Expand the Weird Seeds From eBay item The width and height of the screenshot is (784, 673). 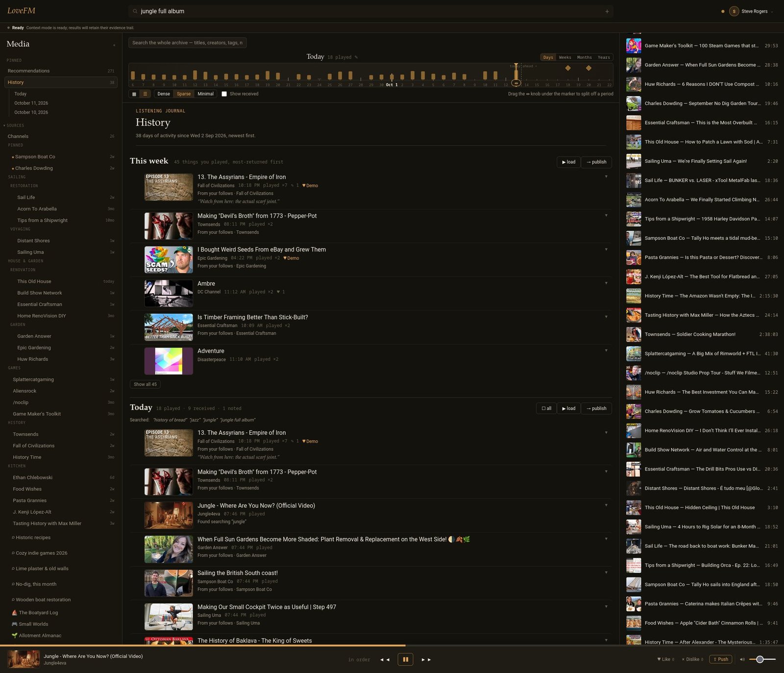point(606,249)
